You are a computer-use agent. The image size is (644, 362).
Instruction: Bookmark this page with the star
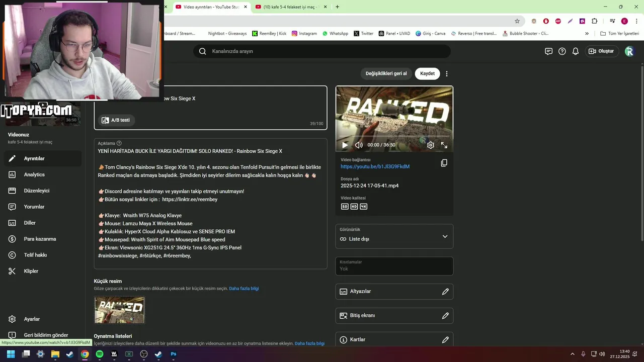click(517, 21)
